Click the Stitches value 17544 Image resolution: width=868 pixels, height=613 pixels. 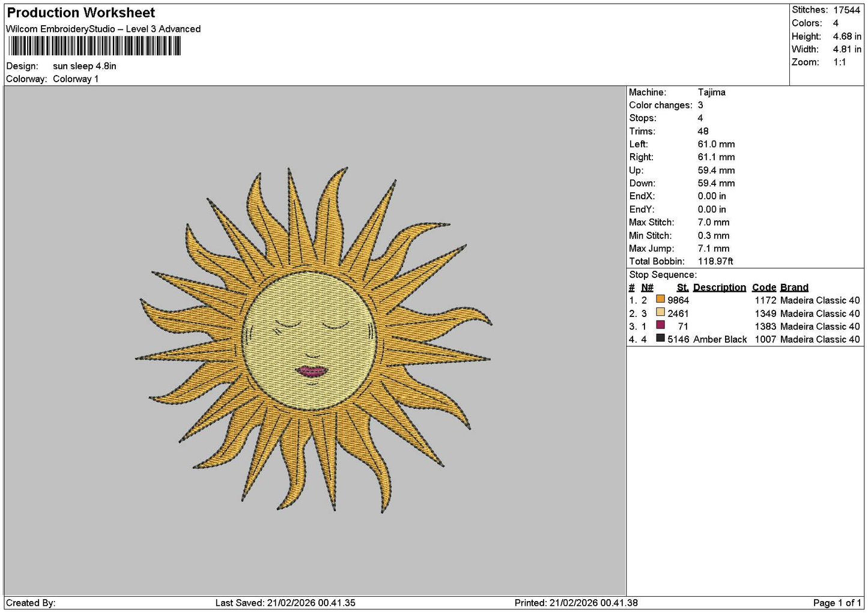846,10
